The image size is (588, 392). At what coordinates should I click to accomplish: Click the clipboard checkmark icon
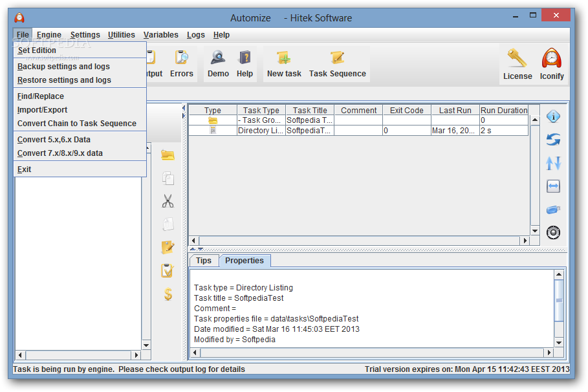click(168, 270)
